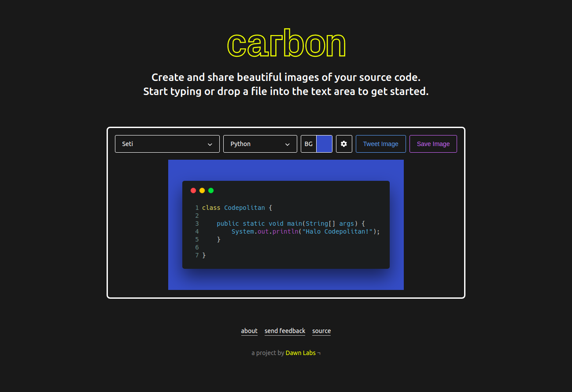Click the green window dot
This screenshot has height=392, width=572.
pyautogui.click(x=211, y=191)
